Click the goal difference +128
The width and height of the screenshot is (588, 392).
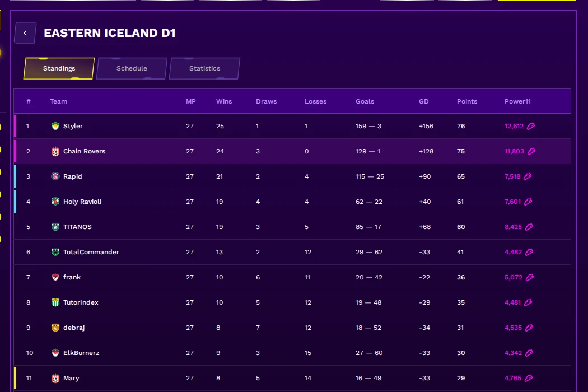426,151
